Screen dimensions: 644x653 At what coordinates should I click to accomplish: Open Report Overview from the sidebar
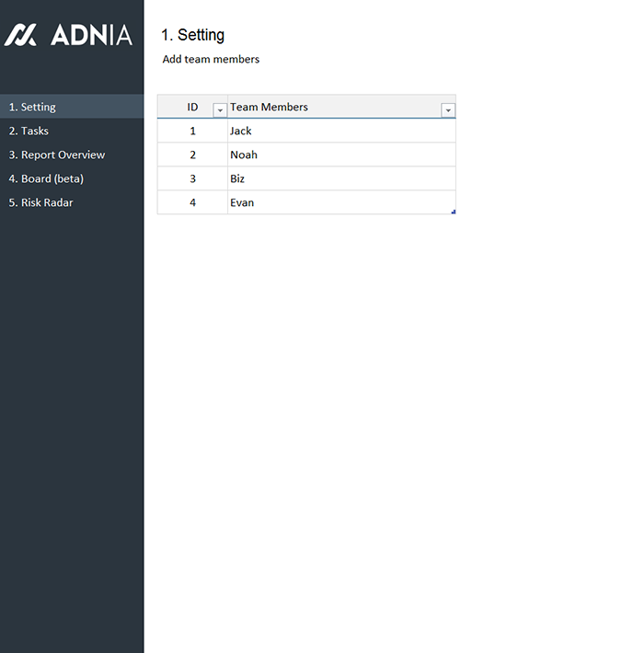coord(57,155)
